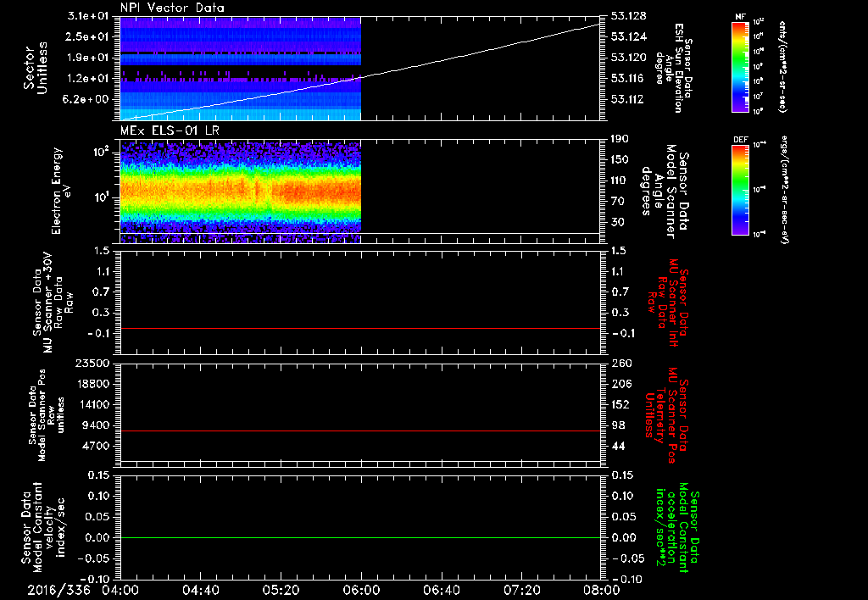Click the 98 telemetry tick label
Viewport: 868px width, 600px height.
[x=617, y=425]
